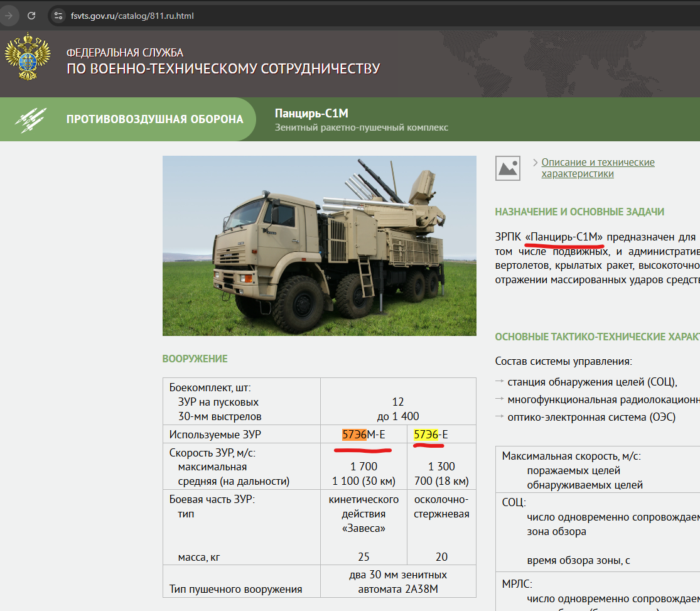Click max speed value '1 700'
Image resolution: width=700 pixels, height=611 pixels.
click(x=363, y=467)
